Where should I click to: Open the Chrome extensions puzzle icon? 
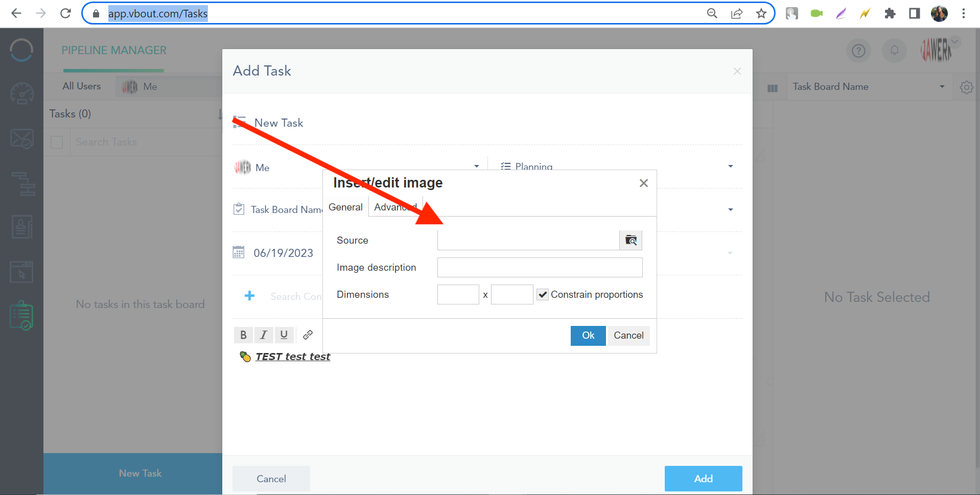coord(890,14)
